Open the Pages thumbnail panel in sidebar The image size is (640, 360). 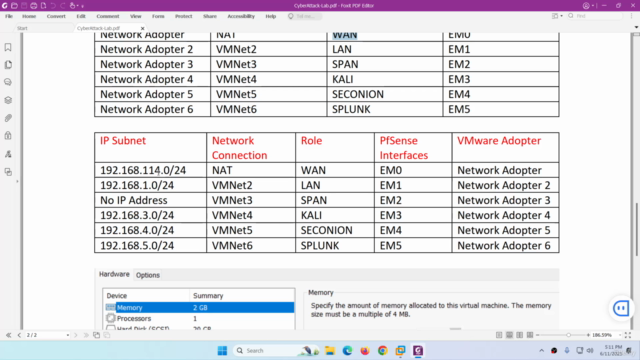coord(8,65)
